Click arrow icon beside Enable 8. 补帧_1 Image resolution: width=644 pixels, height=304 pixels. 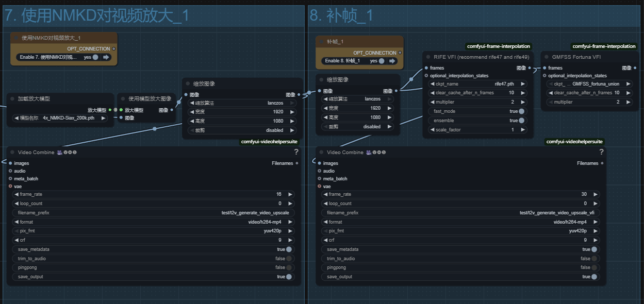393,61
